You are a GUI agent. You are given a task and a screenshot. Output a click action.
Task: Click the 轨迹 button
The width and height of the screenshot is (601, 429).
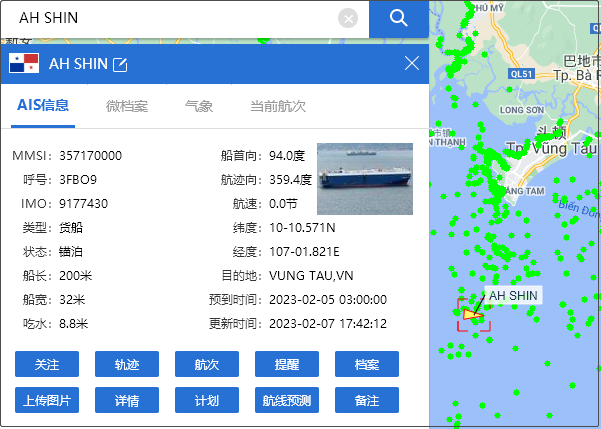[127, 364]
